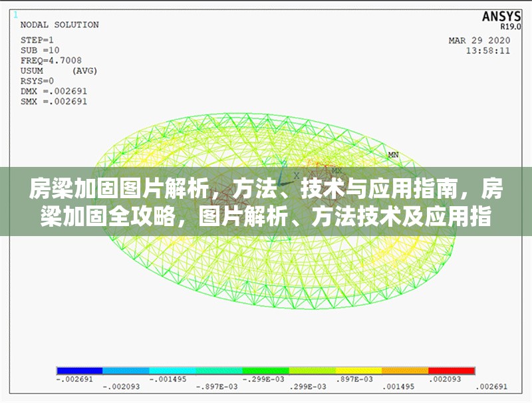Click the ANSYS logo
The height and width of the screenshot is (403, 532).
pos(501,15)
